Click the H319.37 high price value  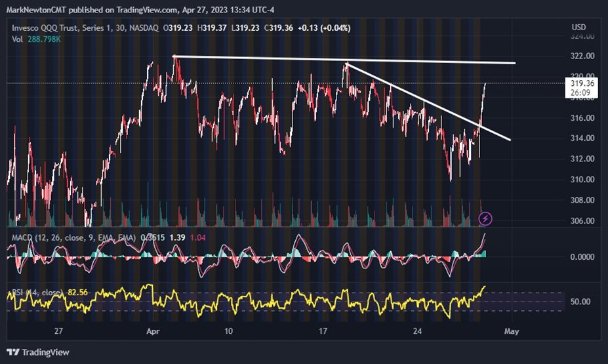coord(212,28)
